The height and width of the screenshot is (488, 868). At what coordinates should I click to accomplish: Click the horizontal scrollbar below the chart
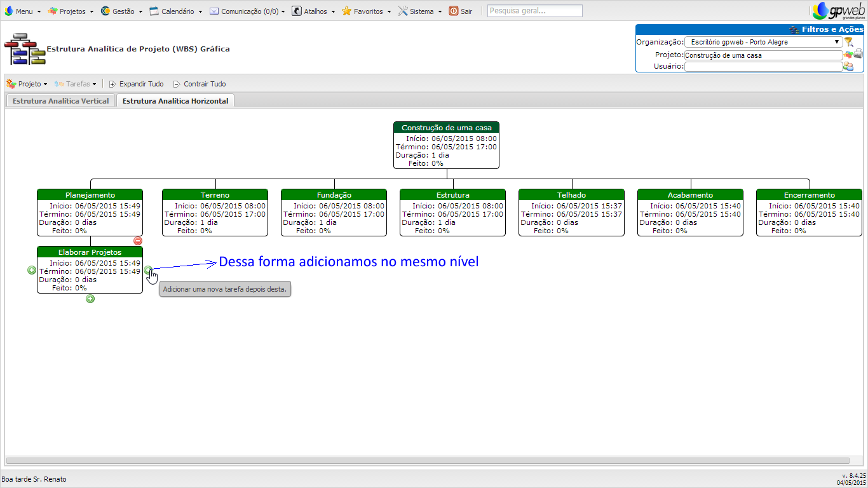click(x=427, y=461)
